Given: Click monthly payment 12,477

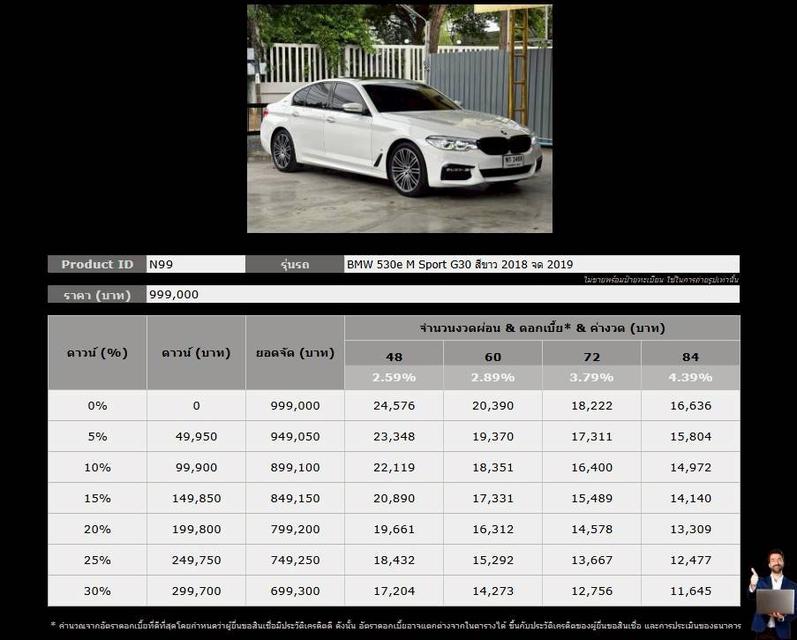Looking at the screenshot, I should [690, 560].
